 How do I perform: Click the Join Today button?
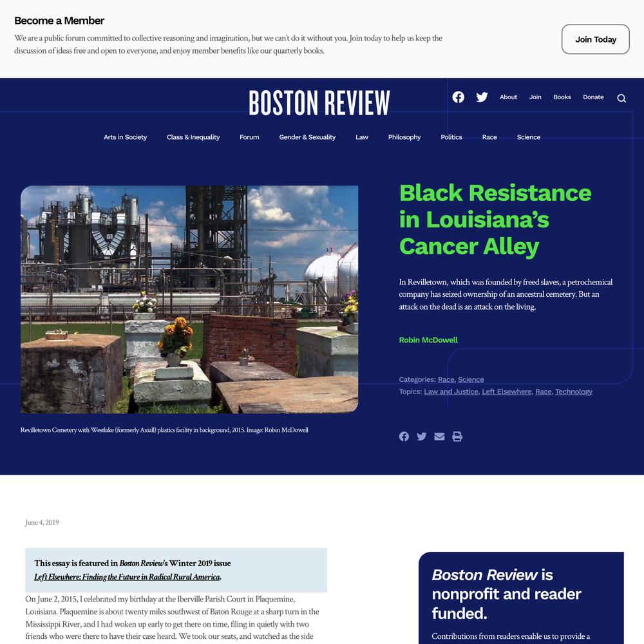click(596, 39)
